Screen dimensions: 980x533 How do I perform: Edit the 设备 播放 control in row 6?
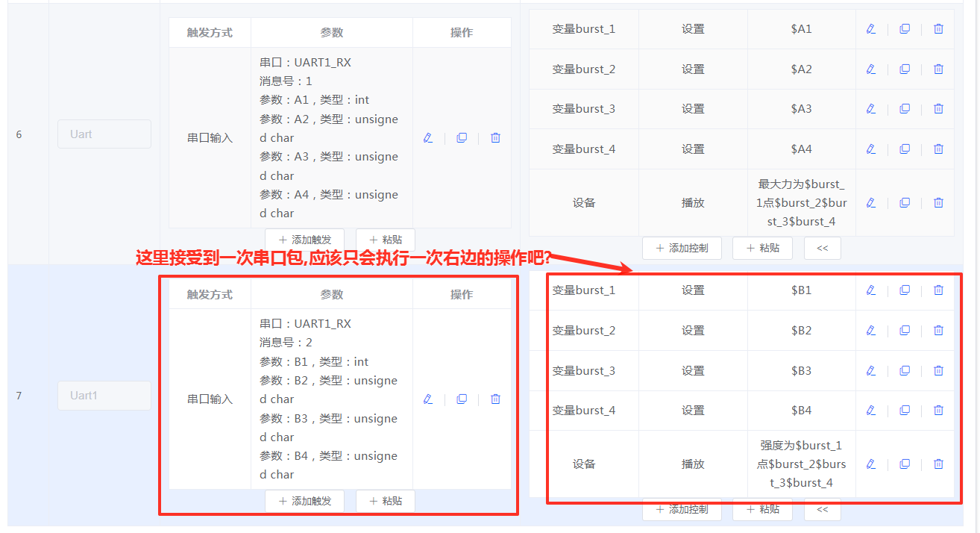point(871,202)
